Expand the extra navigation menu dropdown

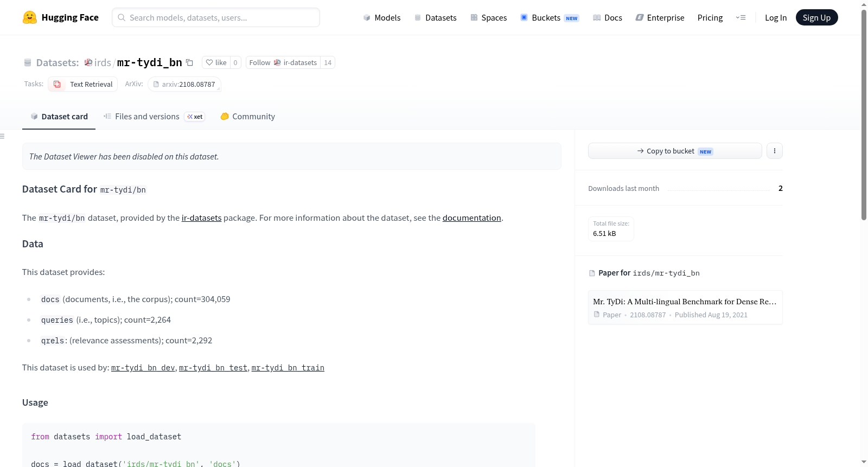tap(741, 17)
